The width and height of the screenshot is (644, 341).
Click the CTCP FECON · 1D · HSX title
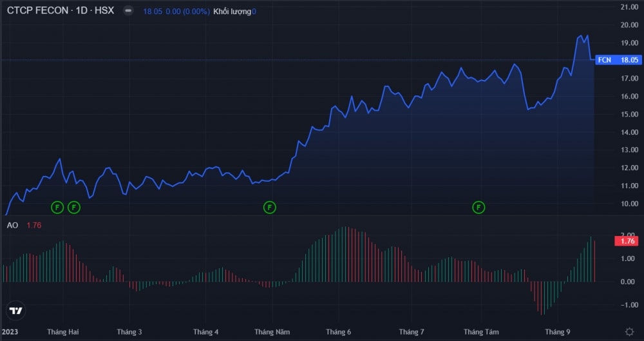61,11
